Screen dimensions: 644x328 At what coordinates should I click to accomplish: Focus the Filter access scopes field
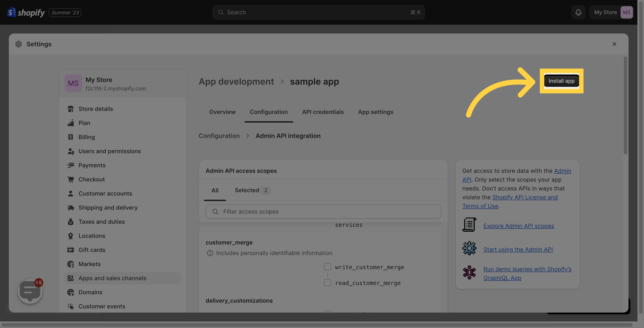click(x=323, y=212)
